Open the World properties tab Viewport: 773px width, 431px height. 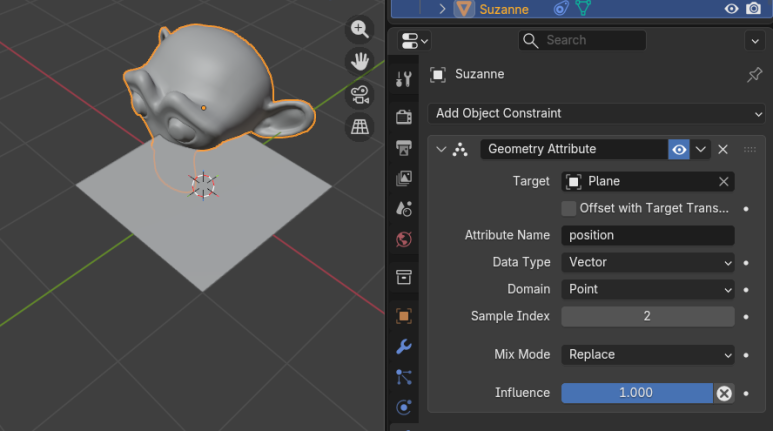click(404, 239)
